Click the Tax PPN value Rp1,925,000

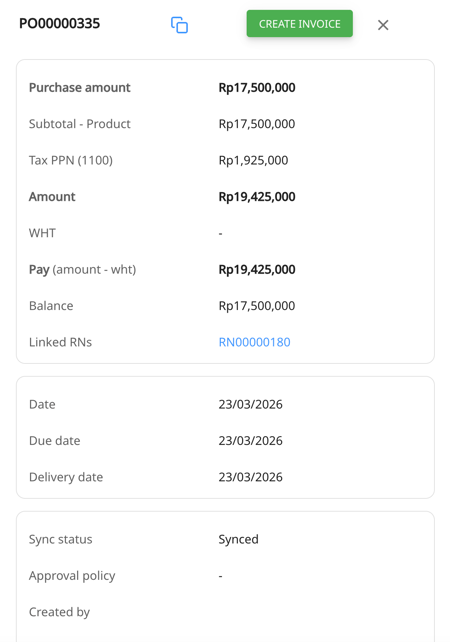point(253,160)
